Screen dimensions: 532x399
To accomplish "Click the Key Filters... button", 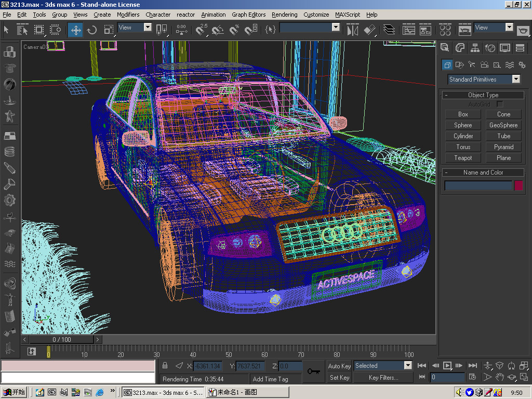I will [383, 378].
